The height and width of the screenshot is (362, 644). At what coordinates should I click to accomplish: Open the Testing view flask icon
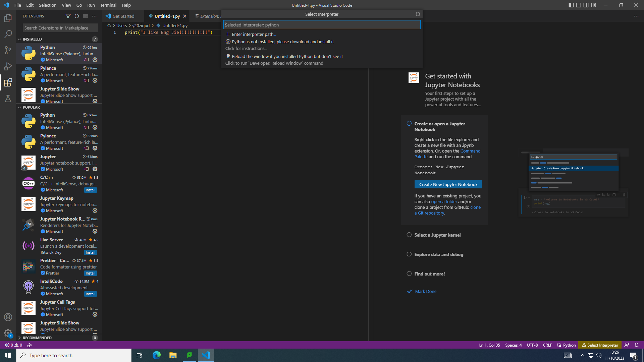[x=8, y=99]
